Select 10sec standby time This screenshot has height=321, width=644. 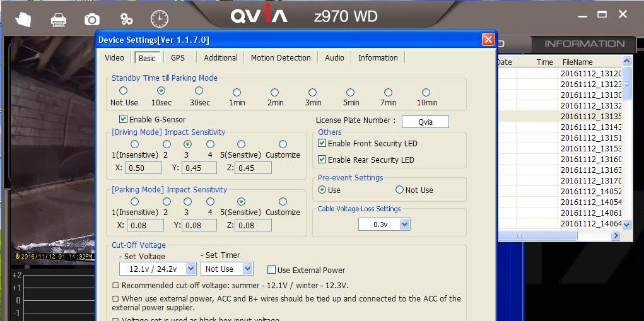tap(161, 90)
